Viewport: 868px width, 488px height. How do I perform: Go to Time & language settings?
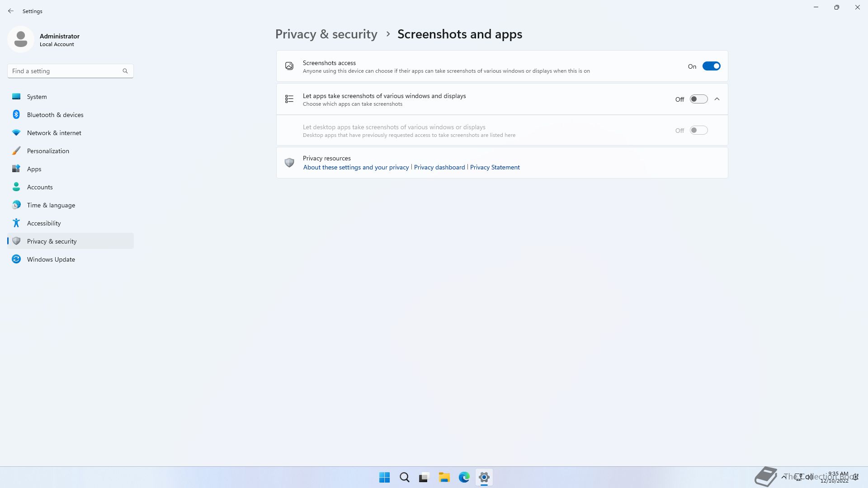tap(51, 205)
